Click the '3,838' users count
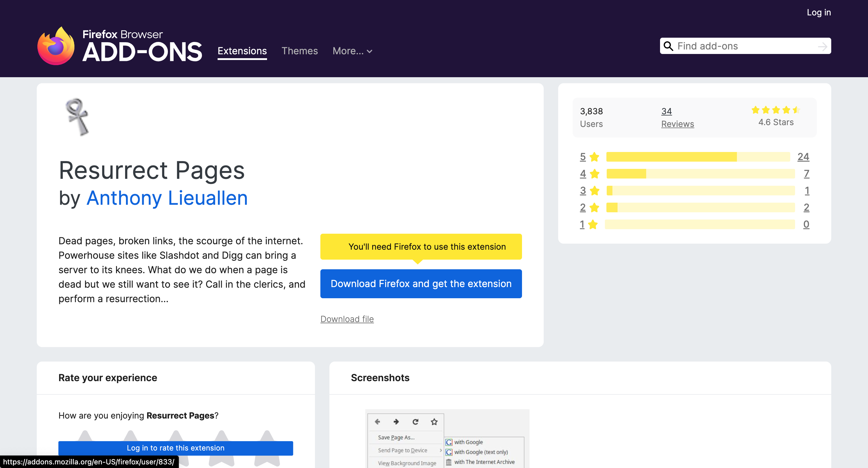868x468 pixels. click(x=591, y=111)
